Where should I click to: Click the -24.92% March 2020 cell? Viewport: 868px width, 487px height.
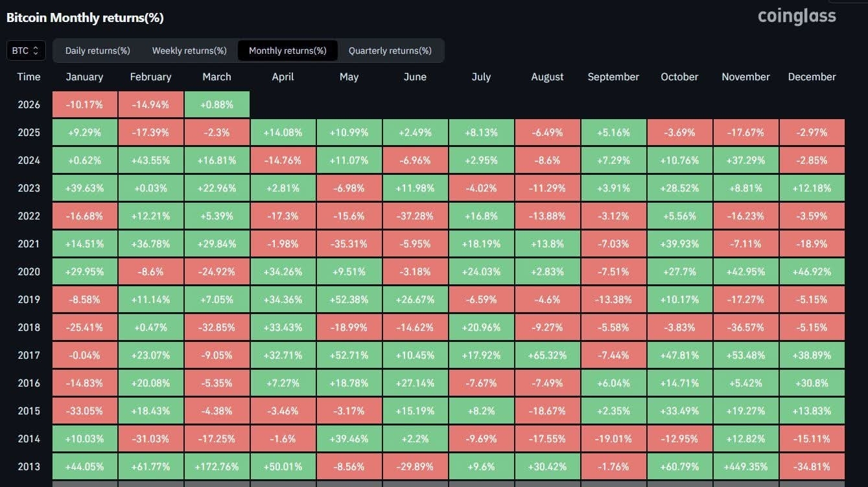tap(217, 271)
